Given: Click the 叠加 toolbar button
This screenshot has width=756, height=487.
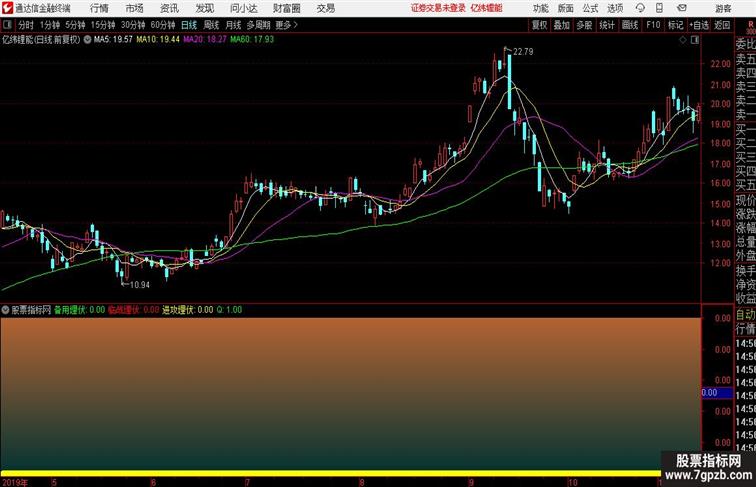Looking at the screenshot, I should coord(562,25).
